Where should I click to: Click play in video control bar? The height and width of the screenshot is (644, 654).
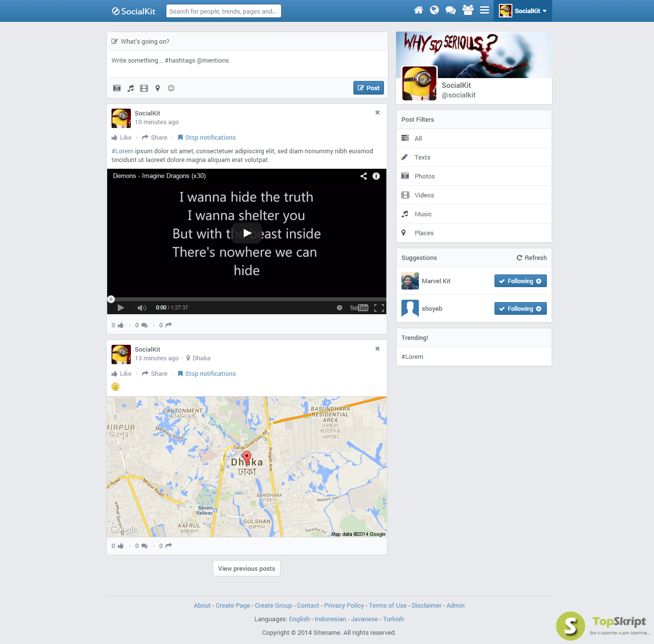pyautogui.click(x=121, y=307)
